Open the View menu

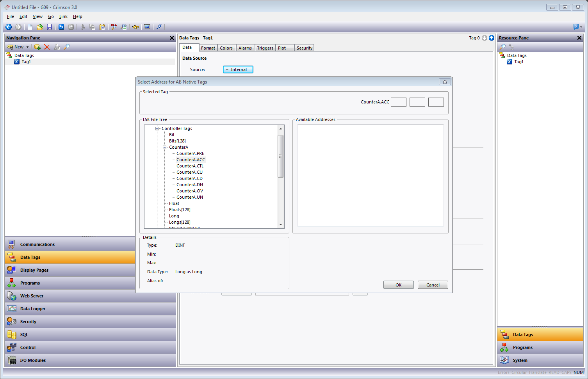37,16
